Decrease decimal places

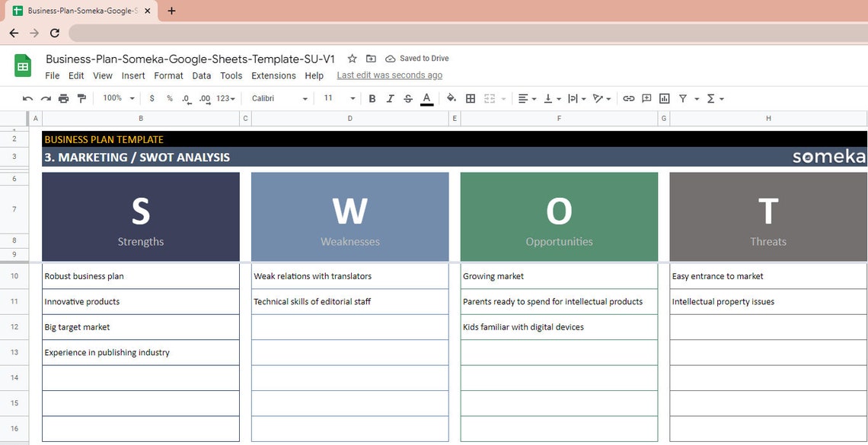pos(184,98)
